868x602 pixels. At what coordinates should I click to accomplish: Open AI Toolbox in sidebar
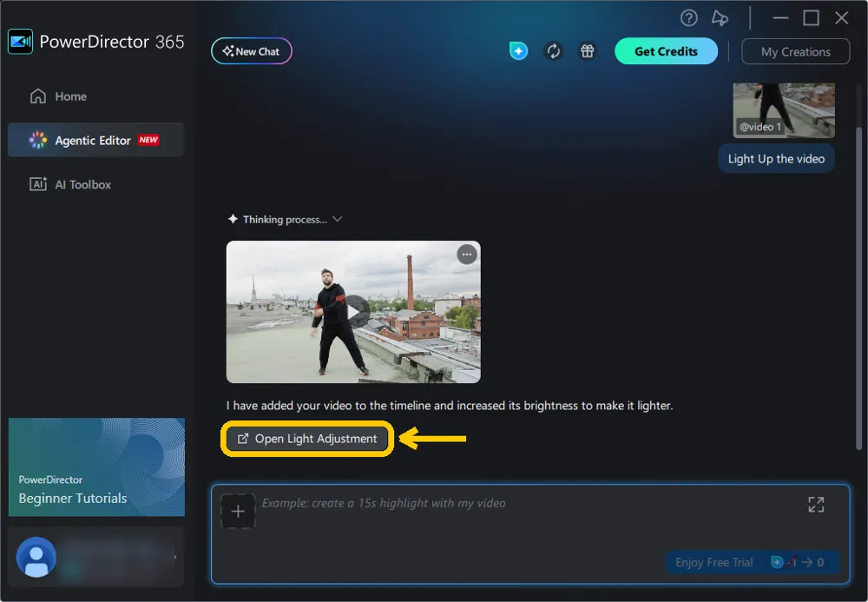point(95,184)
